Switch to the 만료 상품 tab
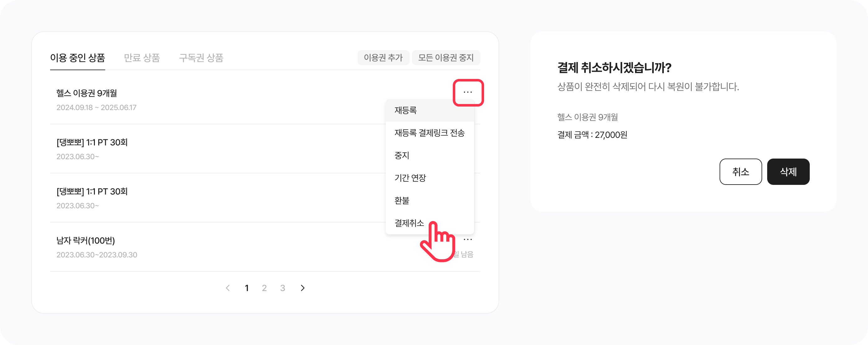 [x=142, y=58]
